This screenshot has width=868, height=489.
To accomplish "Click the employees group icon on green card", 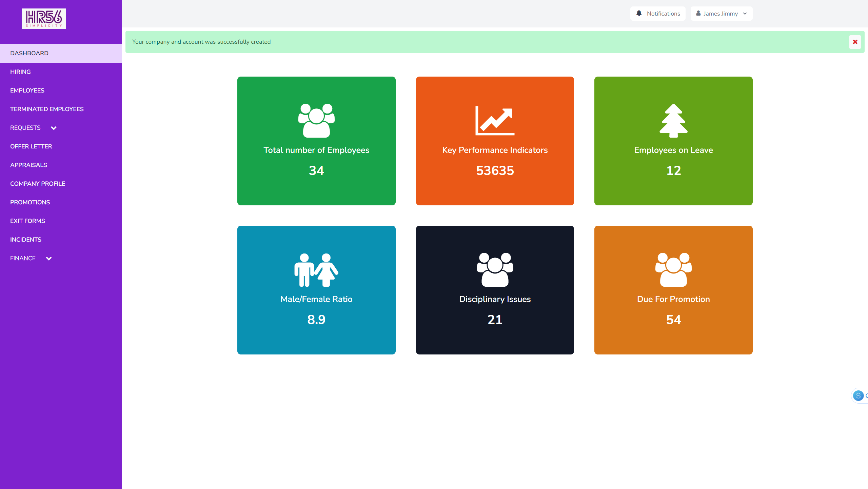I will (x=316, y=121).
